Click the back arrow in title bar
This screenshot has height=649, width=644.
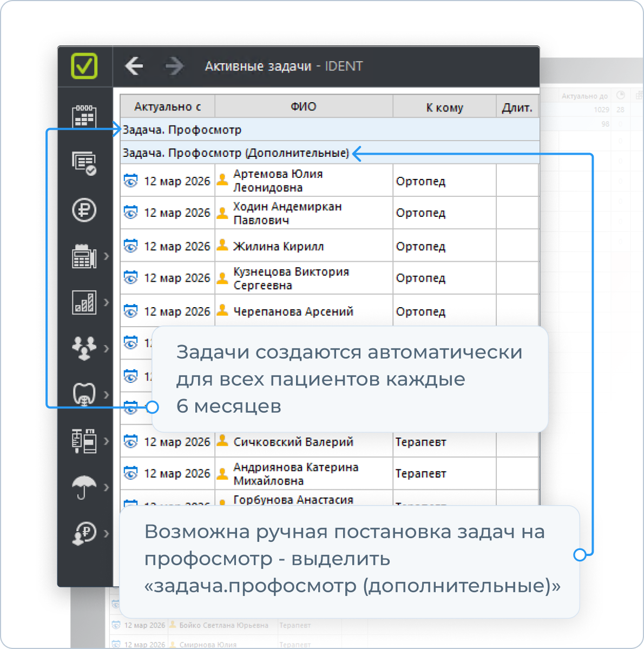pyautogui.click(x=134, y=66)
